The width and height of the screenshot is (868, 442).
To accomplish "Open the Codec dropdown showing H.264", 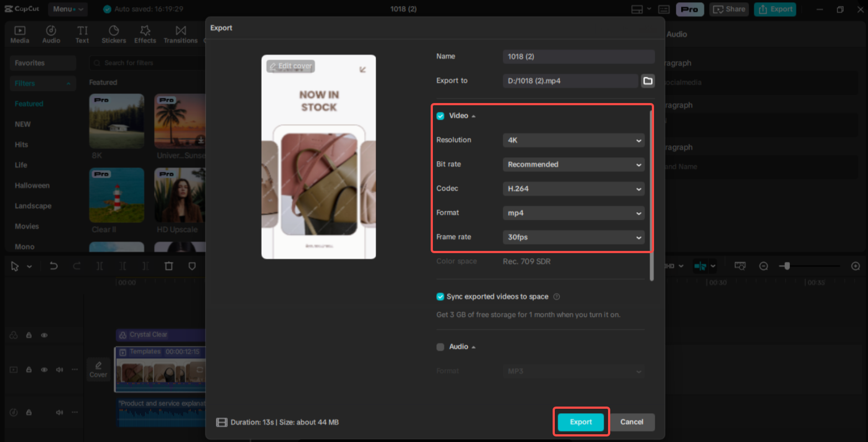I will pyautogui.click(x=573, y=188).
